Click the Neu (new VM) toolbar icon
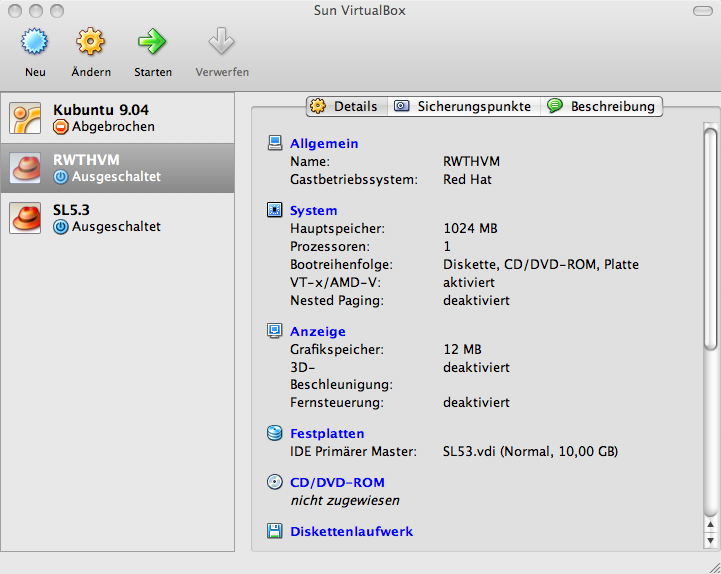 coord(34,41)
